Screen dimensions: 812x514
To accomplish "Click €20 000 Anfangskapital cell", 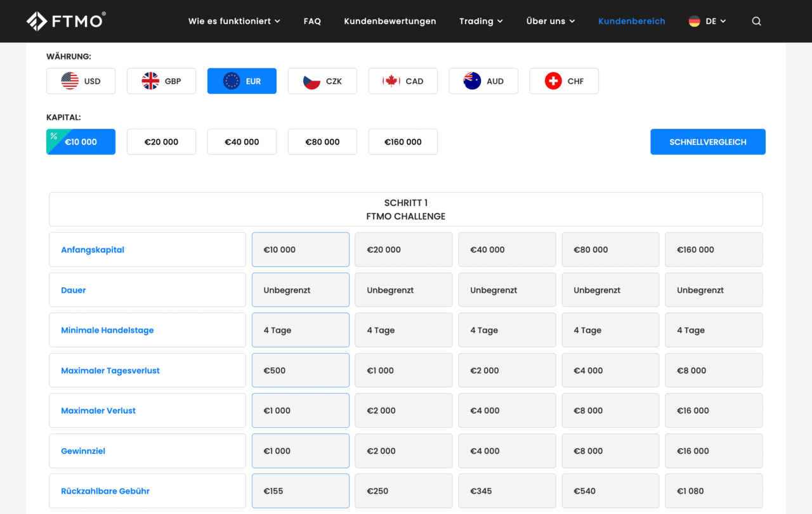I will (404, 250).
